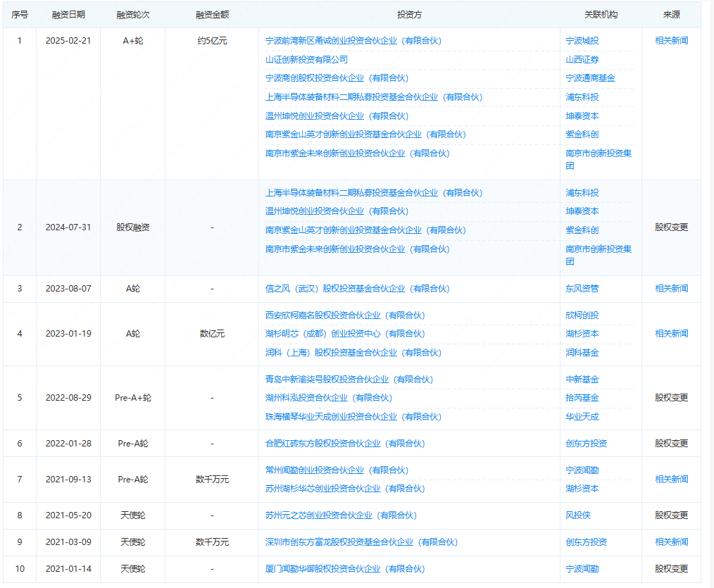Open investor link 宁波前湾新区甬诚创业投资合伙企业
This screenshot has height=588, width=714.
[353, 41]
